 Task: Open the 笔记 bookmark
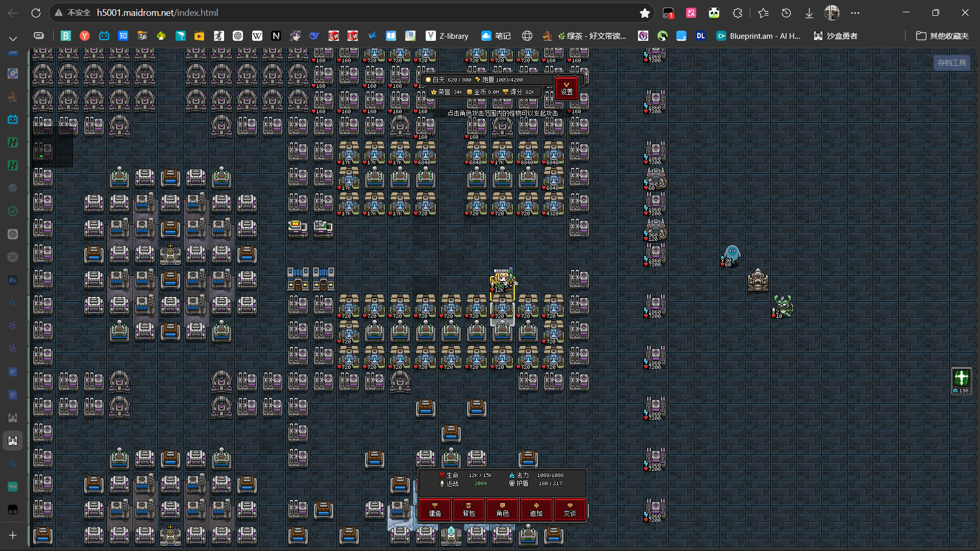click(496, 36)
